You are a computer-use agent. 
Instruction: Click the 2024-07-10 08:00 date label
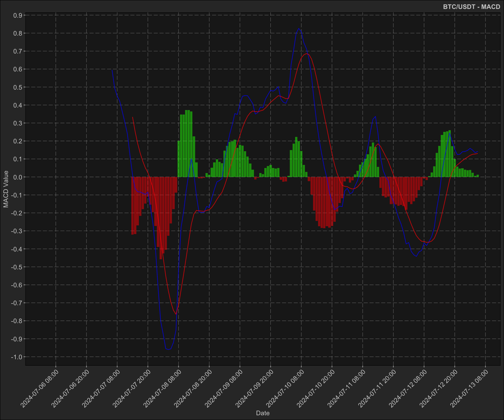[x=285, y=389]
